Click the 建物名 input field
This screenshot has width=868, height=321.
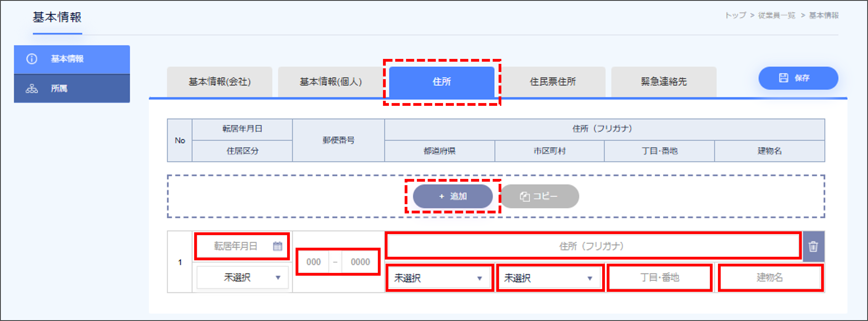coord(770,277)
